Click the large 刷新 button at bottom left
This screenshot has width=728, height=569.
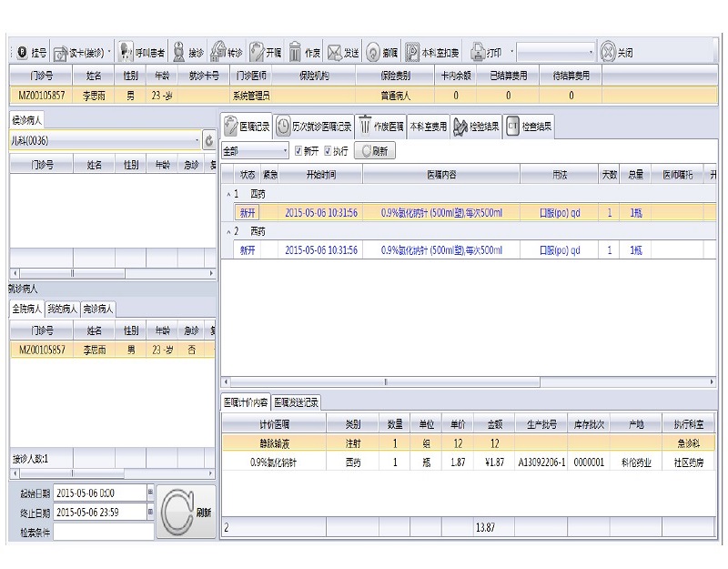click(x=186, y=512)
